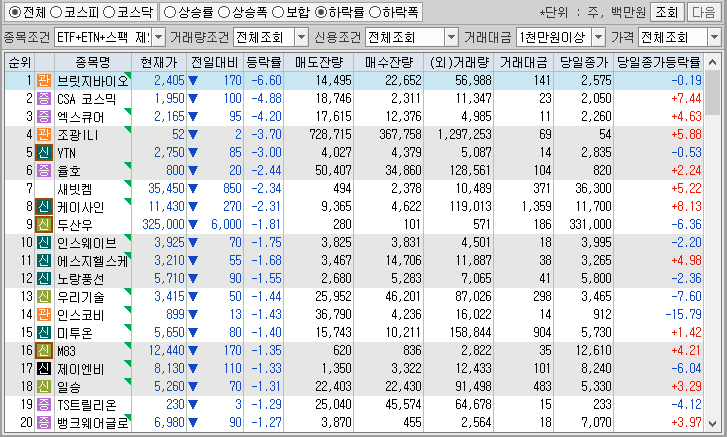Sort by 당일종가 column header

(583, 62)
